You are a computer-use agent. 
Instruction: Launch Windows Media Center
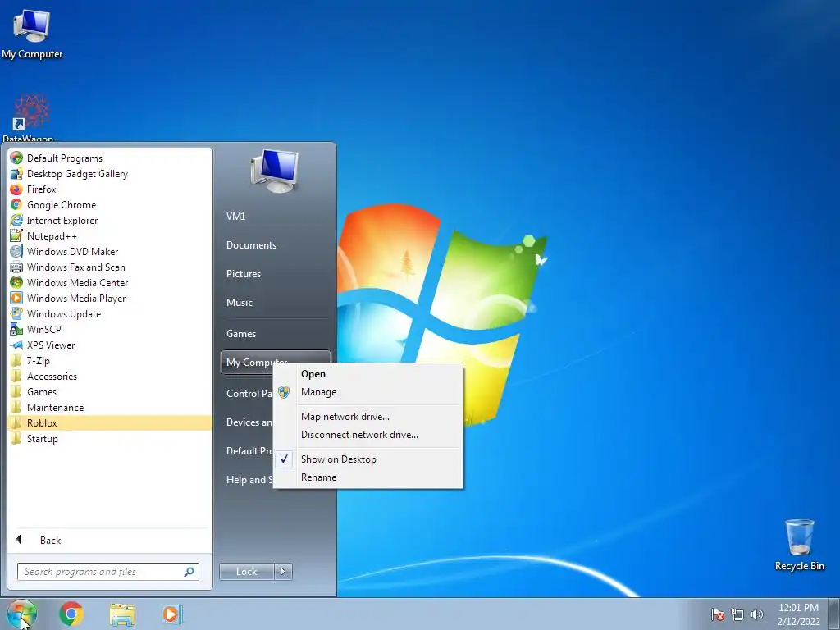coord(110,282)
